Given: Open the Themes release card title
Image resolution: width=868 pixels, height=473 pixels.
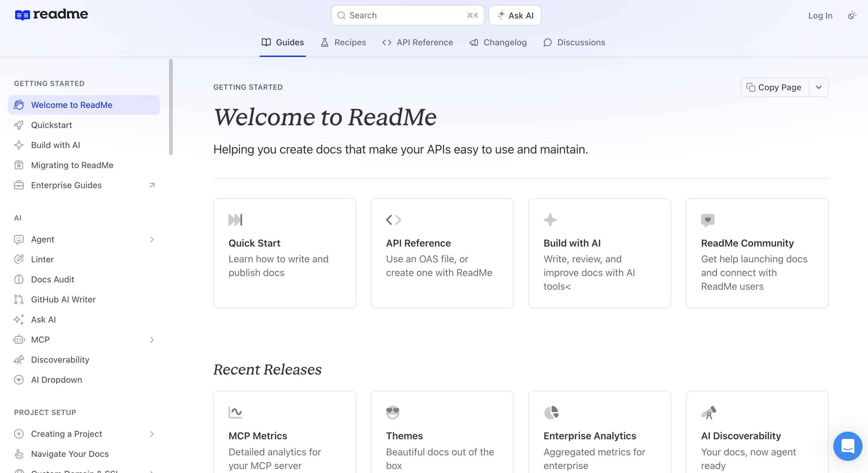Looking at the screenshot, I should tap(404, 436).
